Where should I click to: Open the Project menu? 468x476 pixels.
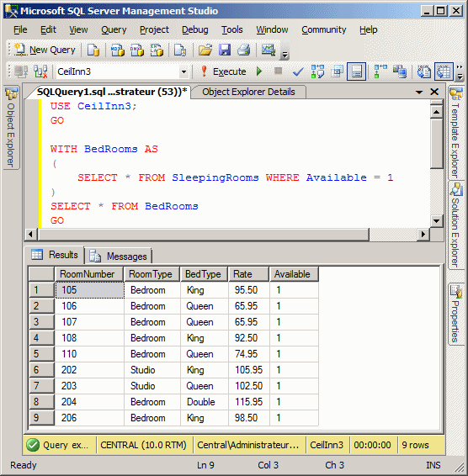point(154,29)
